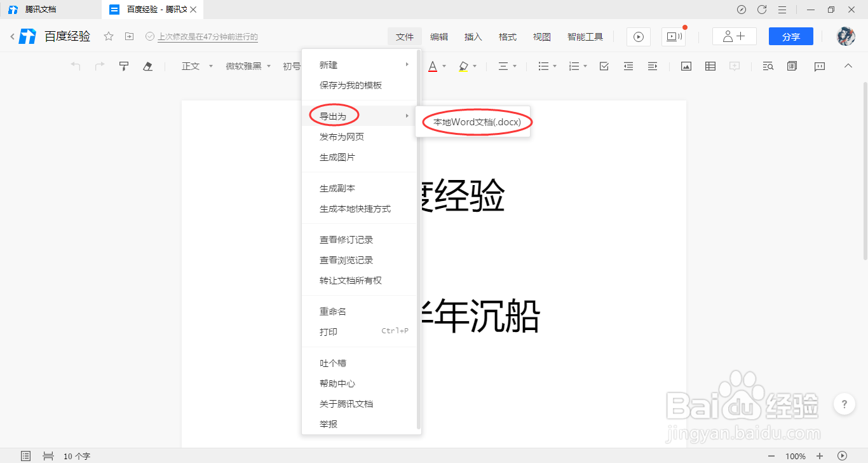Redo the last edit
Viewport: 868px width, 463px height.
(100, 66)
